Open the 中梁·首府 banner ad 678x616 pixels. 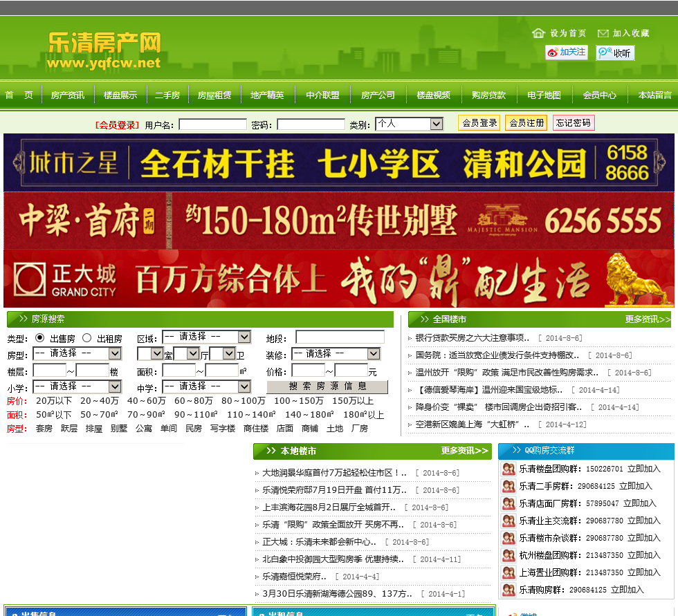coord(339,221)
